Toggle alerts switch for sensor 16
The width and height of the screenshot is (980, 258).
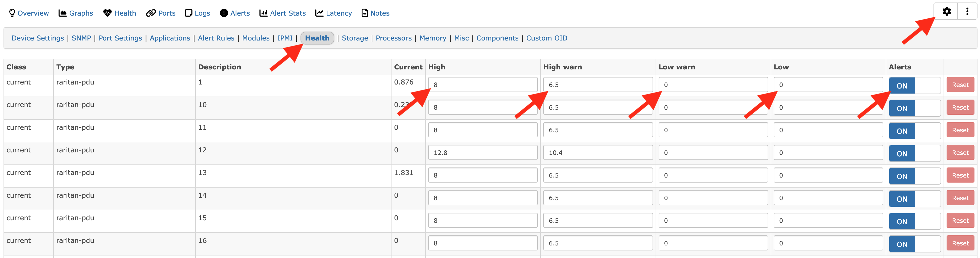click(915, 244)
